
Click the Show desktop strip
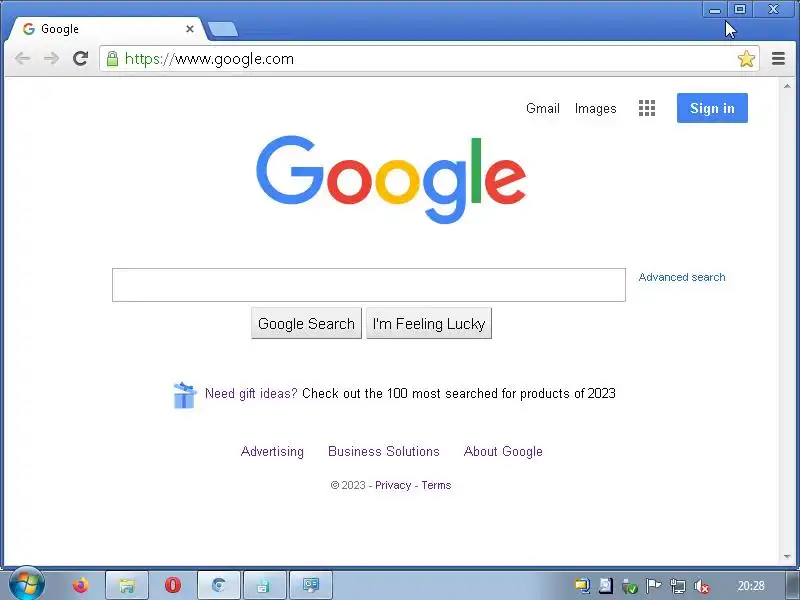click(x=793, y=585)
